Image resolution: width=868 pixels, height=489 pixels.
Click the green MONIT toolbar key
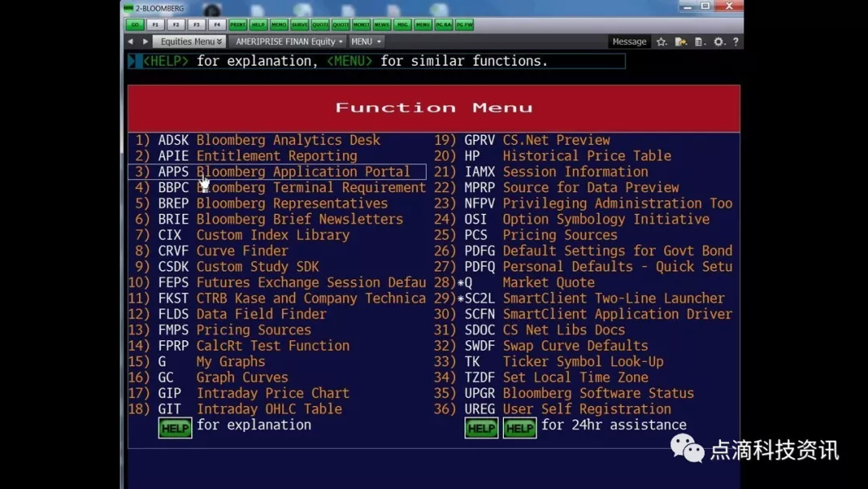(361, 24)
